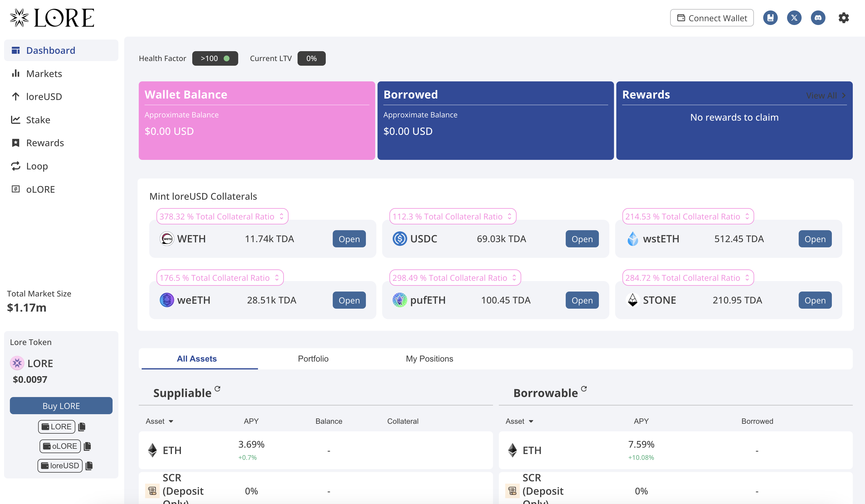The height and width of the screenshot is (504, 865).
Task: Open the Discord icon link
Action: point(818,18)
